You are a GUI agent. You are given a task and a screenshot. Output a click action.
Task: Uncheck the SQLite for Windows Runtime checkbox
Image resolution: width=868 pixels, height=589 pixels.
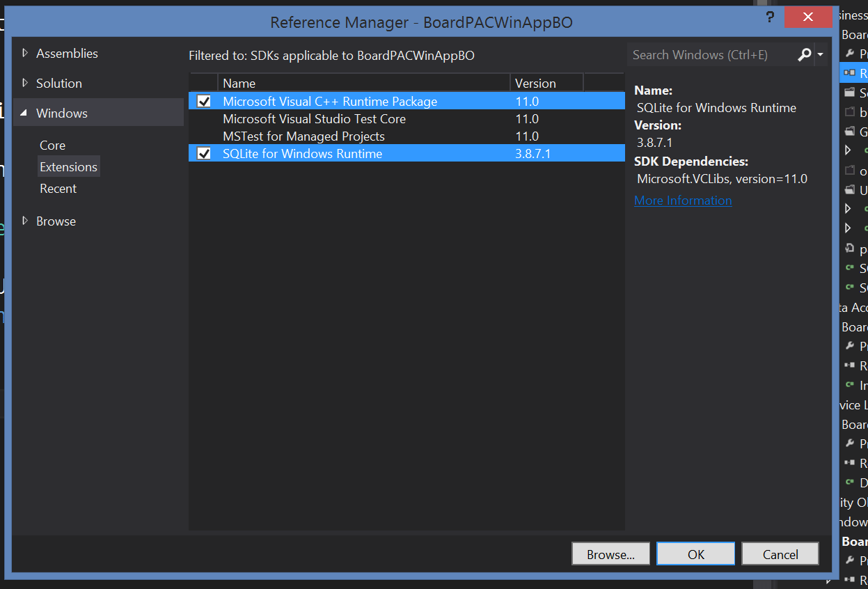coord(204,154)
